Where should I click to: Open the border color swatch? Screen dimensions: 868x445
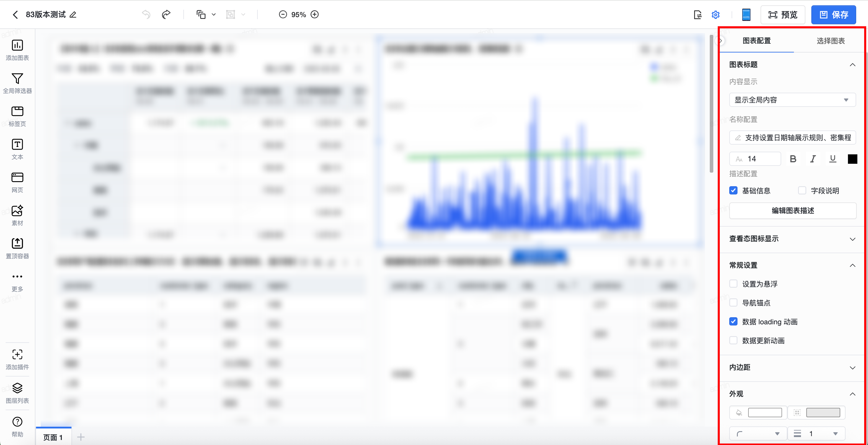click(823, 412)
